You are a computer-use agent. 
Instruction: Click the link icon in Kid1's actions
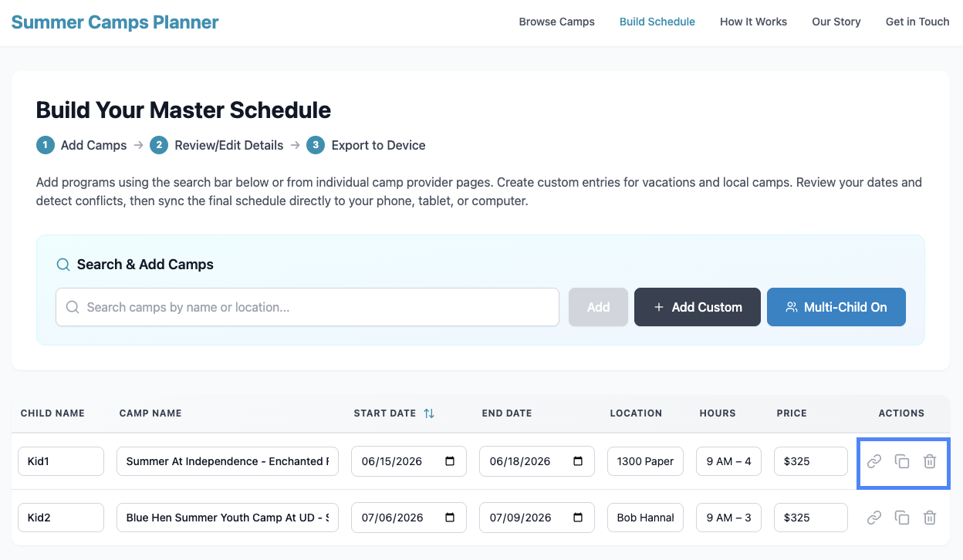[874, 461]
